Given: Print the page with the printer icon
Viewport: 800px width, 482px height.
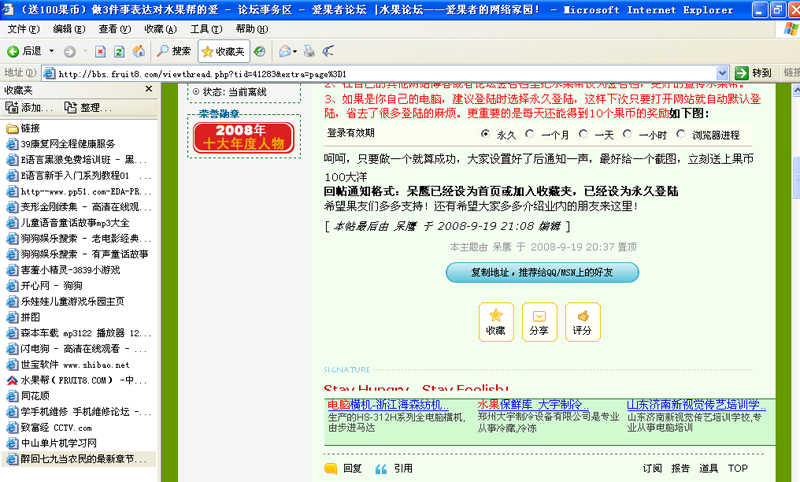Looking at the screenshot, I should 309,51.
